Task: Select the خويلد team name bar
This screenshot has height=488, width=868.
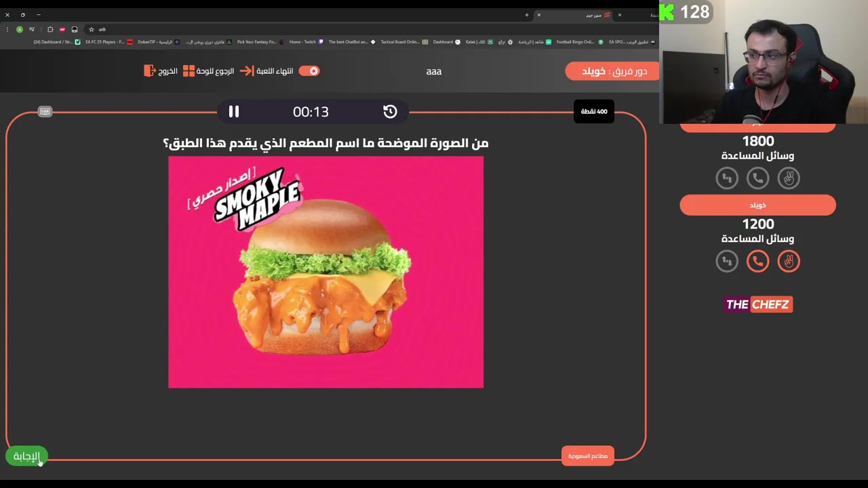Action: [x=757, y=205]
